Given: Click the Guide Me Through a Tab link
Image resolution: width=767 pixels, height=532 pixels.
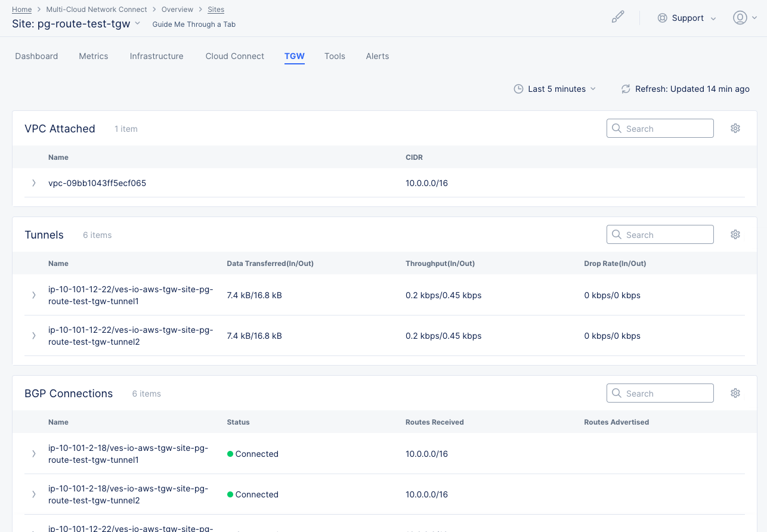Looking at the screenshot, I should tap(194, 24).
